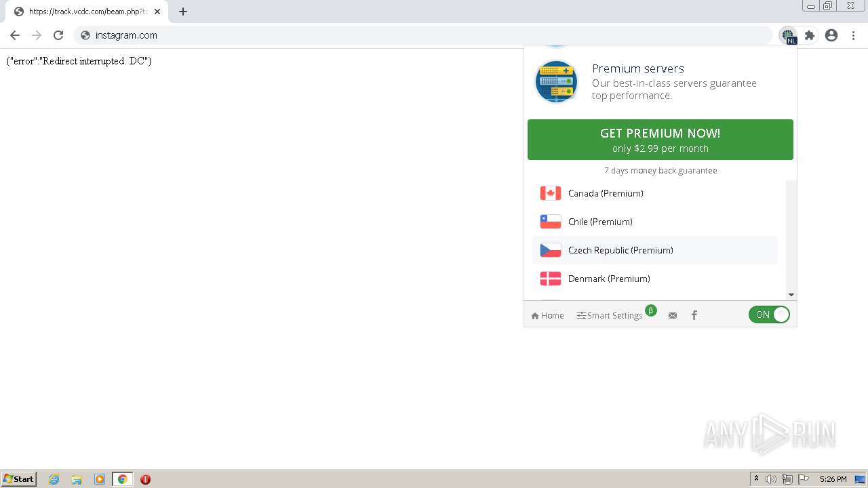Click the server list scrollbar down arrow
Viewport: 868px width, 488px height.
(791, 295)
